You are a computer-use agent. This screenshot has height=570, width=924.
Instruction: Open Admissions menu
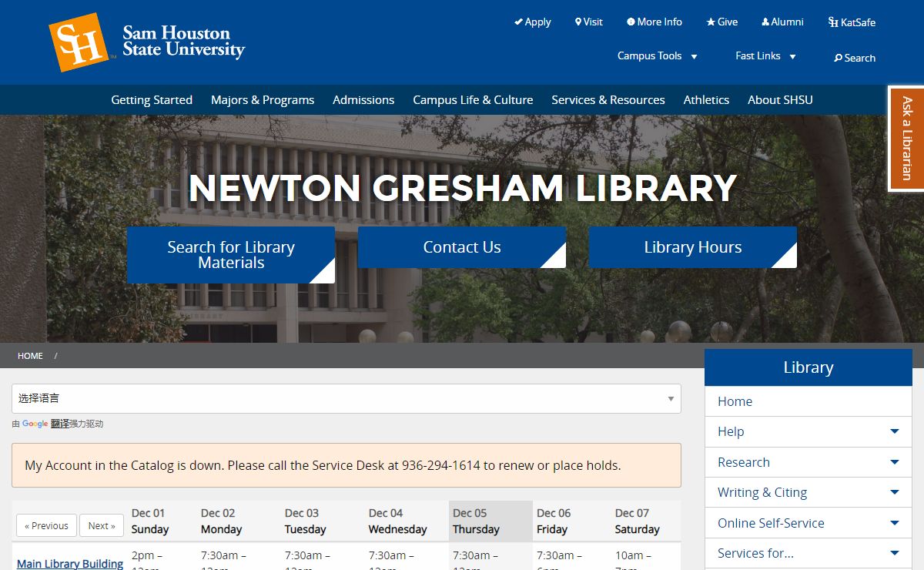[x=363, y=99]
